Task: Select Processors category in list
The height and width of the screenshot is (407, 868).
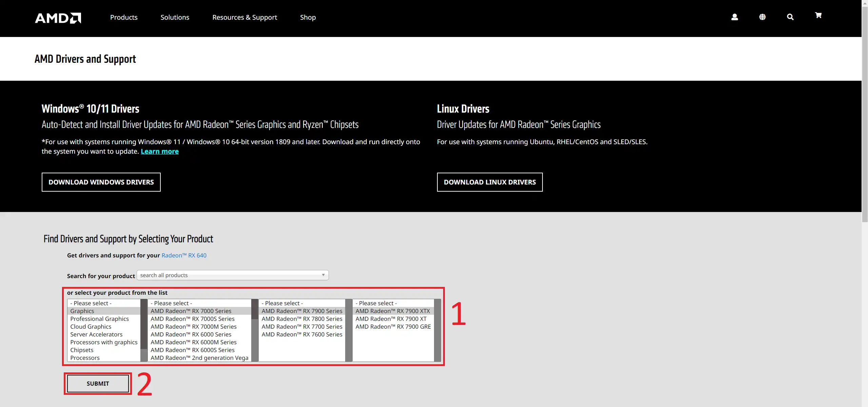Action: coord(104,358)
